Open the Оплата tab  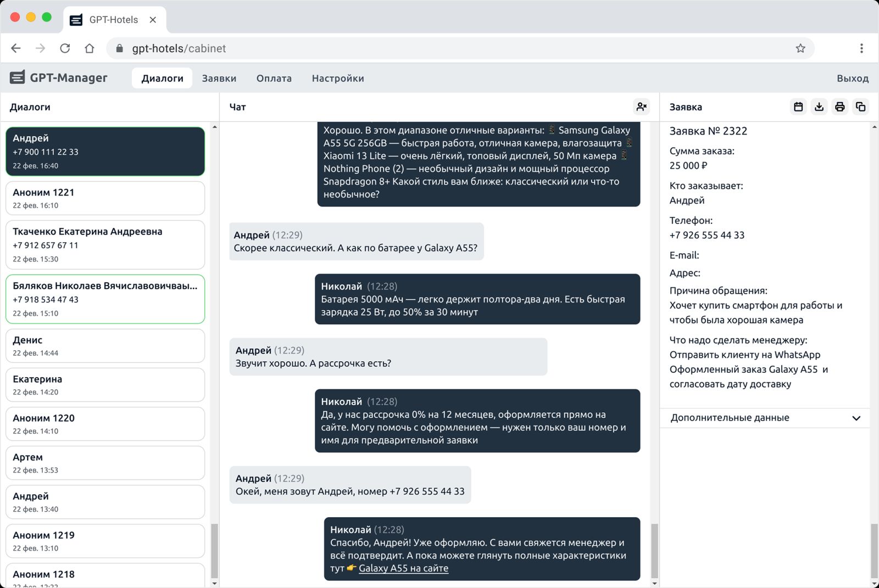tap(274, 79)
